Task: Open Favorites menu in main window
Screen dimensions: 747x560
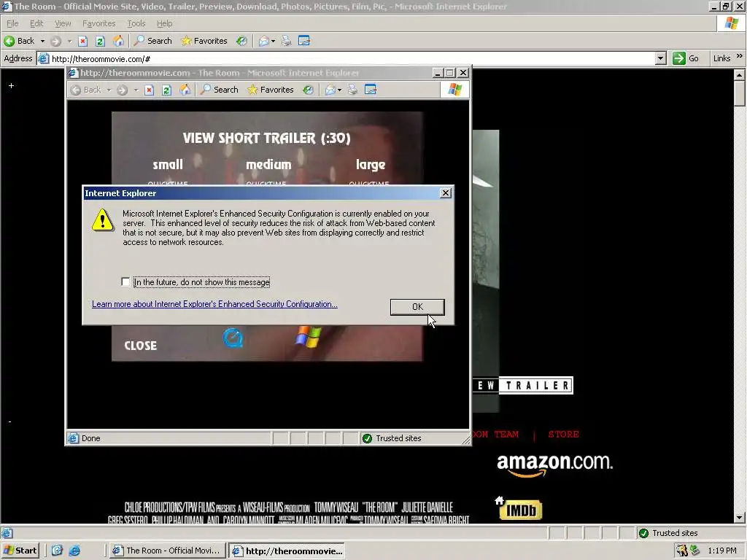Action: pos(98,23)
